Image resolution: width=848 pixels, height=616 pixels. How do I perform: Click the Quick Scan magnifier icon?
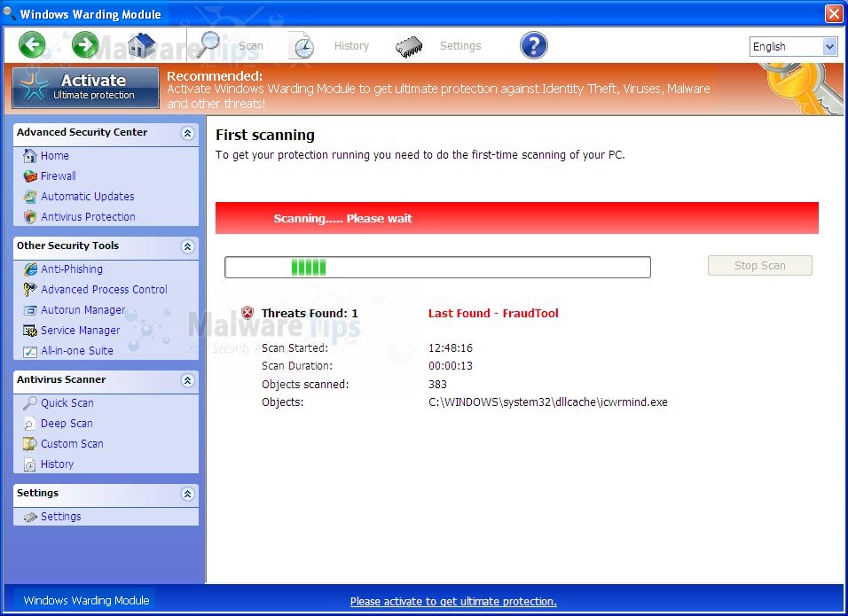click(x=30, y=403)
